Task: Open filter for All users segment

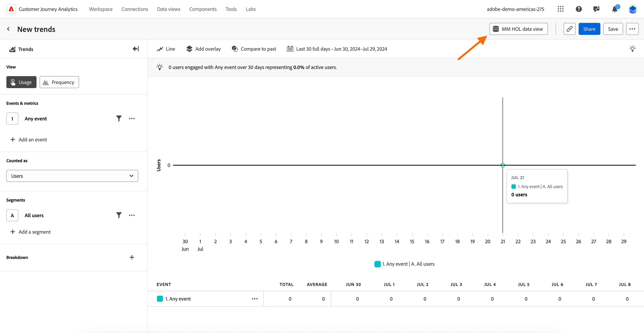Action: point(119,215)
